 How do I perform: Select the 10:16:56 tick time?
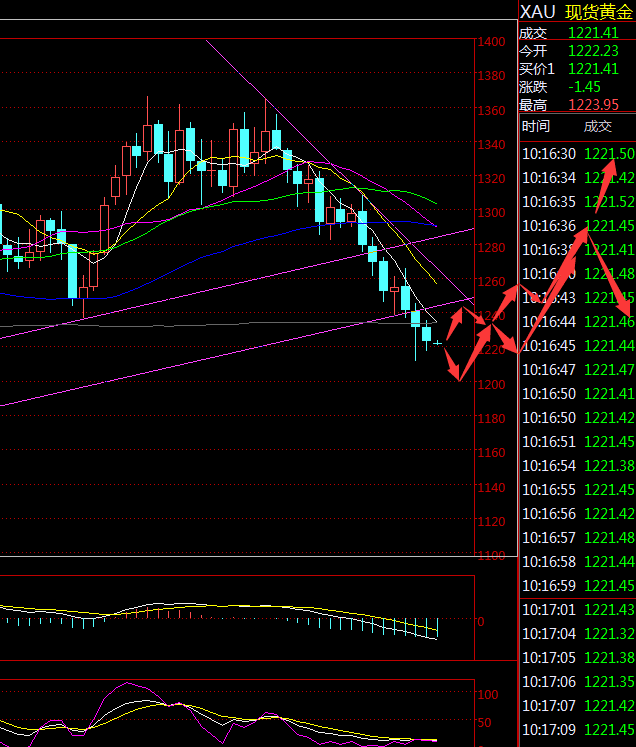pos(549,514)
